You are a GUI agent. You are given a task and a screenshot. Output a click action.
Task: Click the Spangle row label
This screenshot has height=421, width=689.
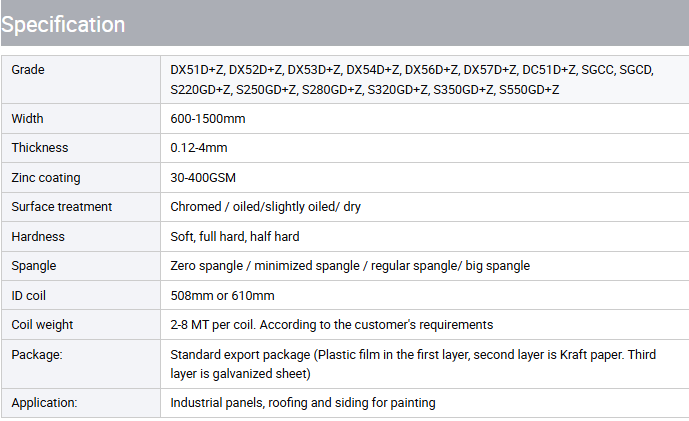(x=34, y=266)
